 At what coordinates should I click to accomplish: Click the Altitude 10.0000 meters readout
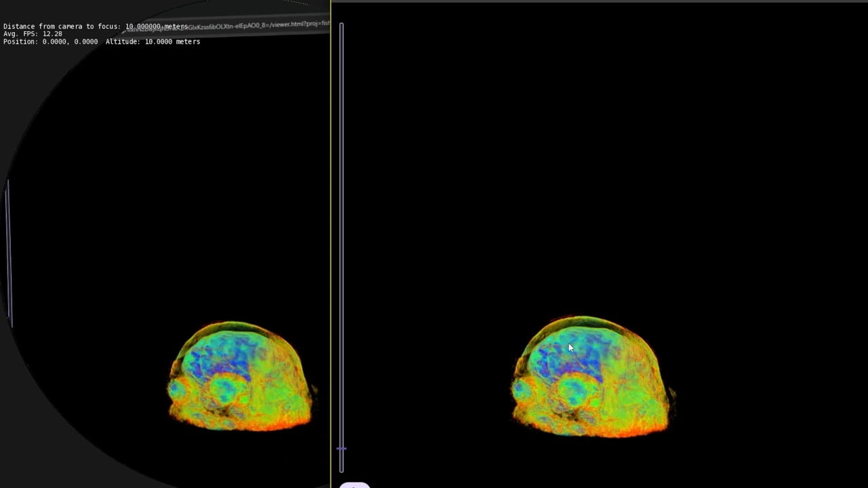pyautogui.click(x=153, y=41)
